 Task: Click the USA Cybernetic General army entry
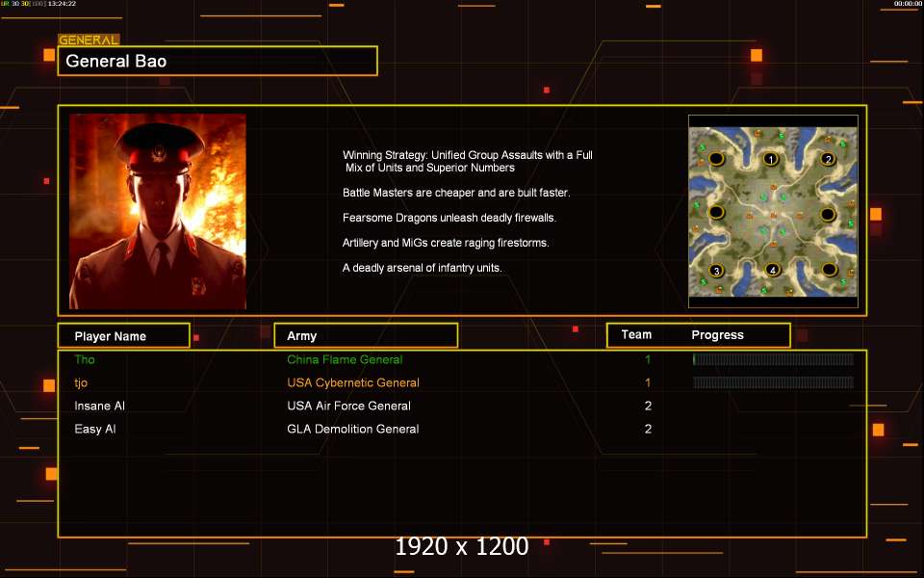click(353, 382)
